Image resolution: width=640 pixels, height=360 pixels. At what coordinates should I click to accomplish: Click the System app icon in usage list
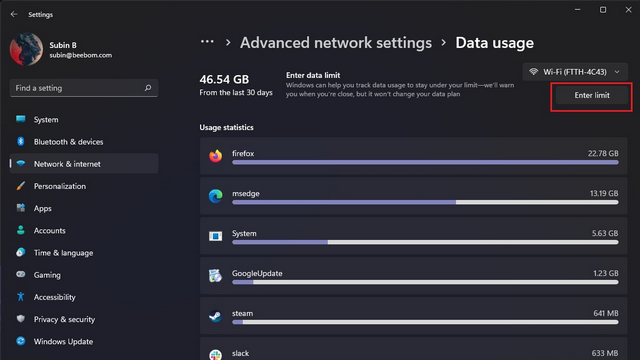[x=216, y=236]
